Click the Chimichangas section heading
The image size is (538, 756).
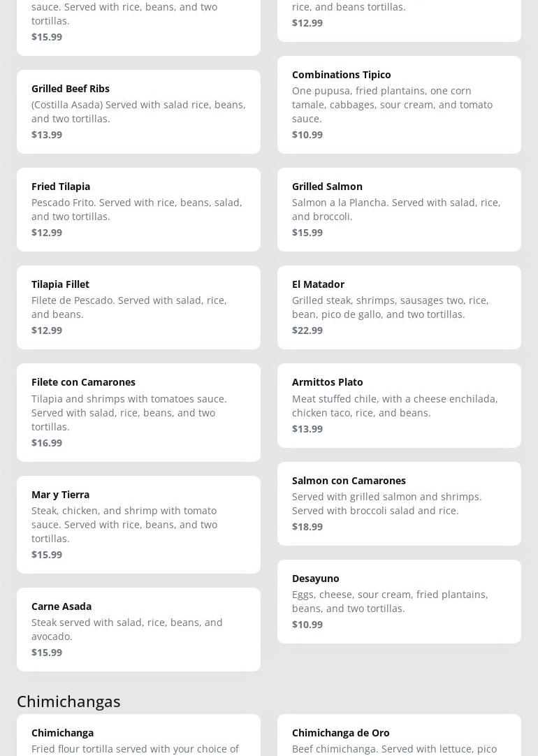pyautogui.click(x=68, y=701)
